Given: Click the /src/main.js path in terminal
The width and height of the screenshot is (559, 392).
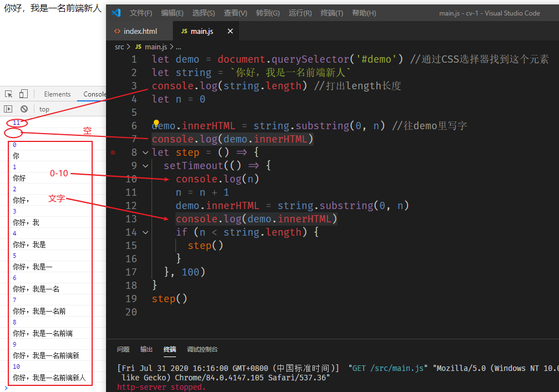Looking at the screenshot, I should [397, 368].
